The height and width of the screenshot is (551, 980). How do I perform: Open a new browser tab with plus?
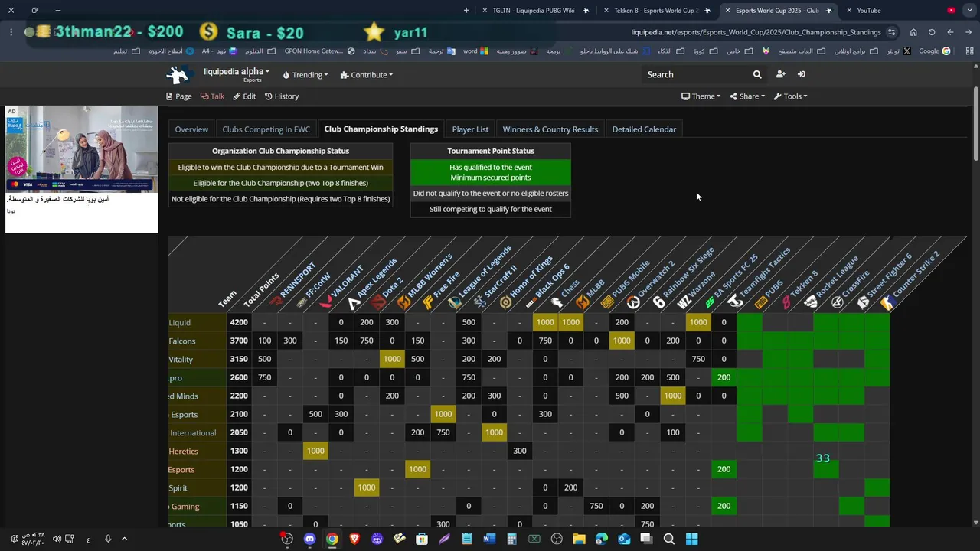tap(467, 11)
